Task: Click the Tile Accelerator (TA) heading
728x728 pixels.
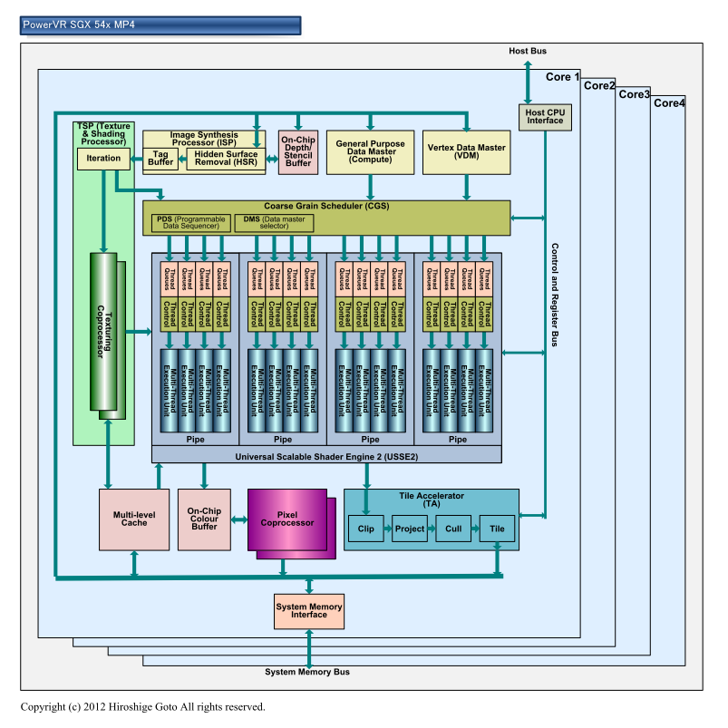Action: [x=432, y=500]
